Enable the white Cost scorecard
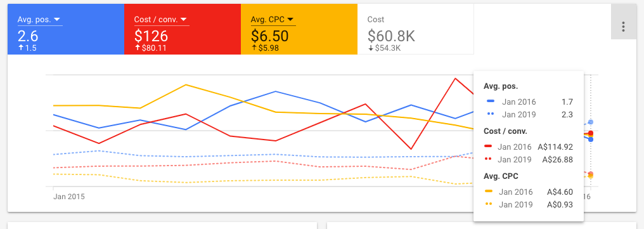Image resolution: width=644 pixels, height=229 pixels. [416, 29]
